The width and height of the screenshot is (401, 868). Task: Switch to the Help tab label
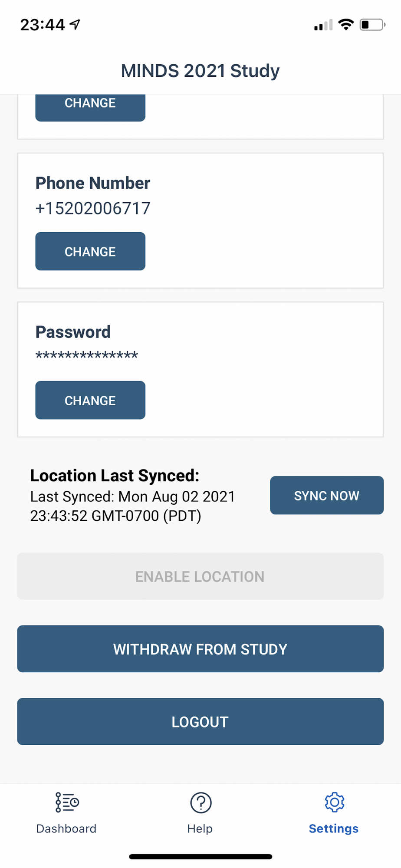[200, 829]
